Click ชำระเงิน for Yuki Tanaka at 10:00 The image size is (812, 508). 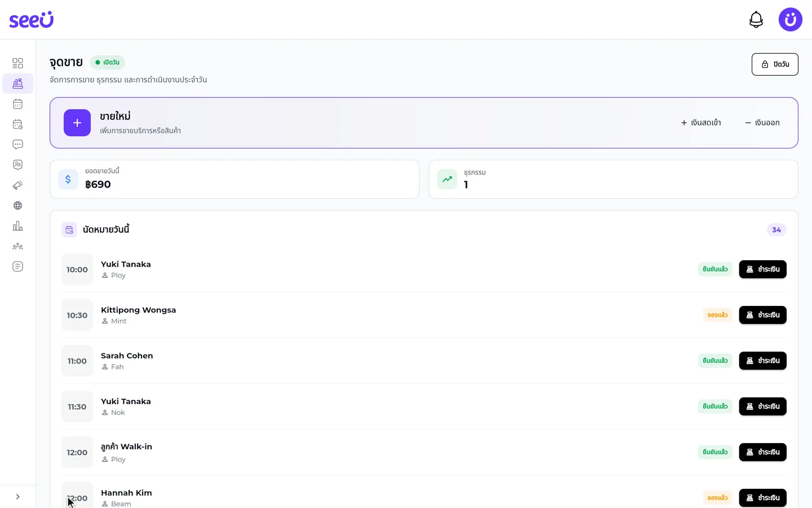click(763, 269)
